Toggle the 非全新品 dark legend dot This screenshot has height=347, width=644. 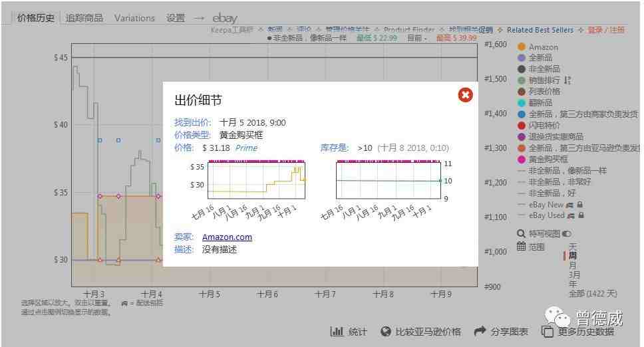[522, 69]
